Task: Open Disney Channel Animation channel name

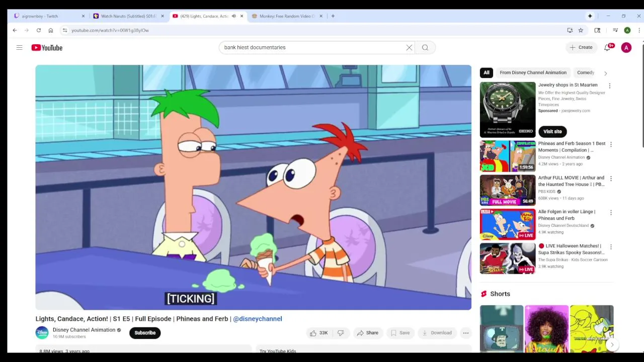Action: coord(84,330)
